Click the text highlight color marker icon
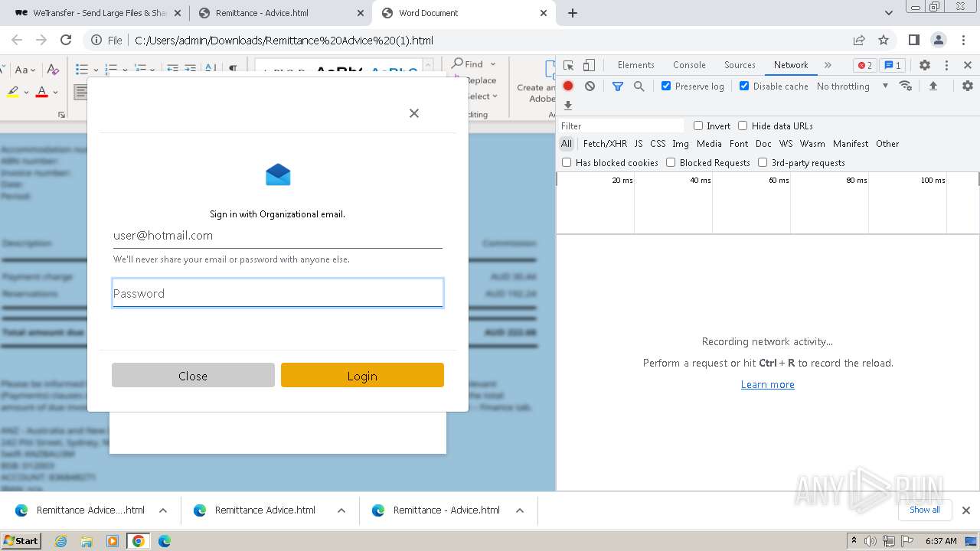Image resolution: width=980 pixels, height=551 pixels. click(x=13, y=92)
